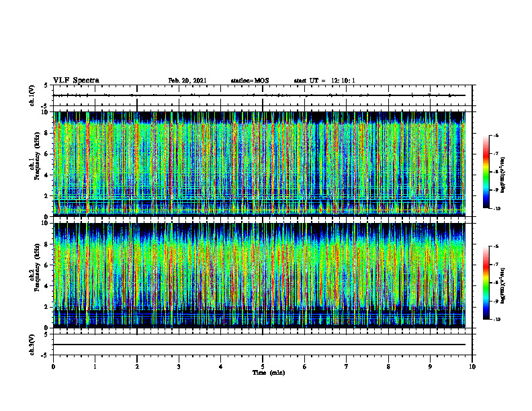Click the flat ch.3 voltage trace line
The width and height of the screenshot is (532, 411).
pyautogui.click(x=259, y=345)
